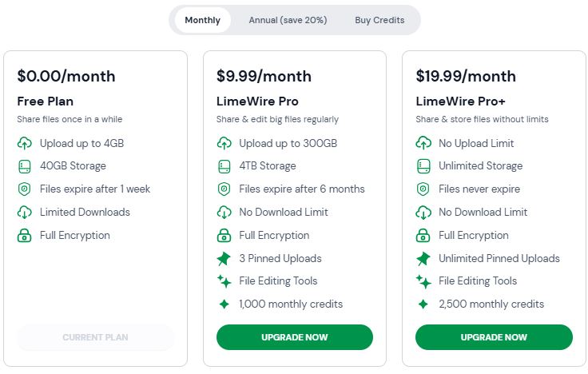Click the lock icon in the Free Plan

tap(25, 235)
